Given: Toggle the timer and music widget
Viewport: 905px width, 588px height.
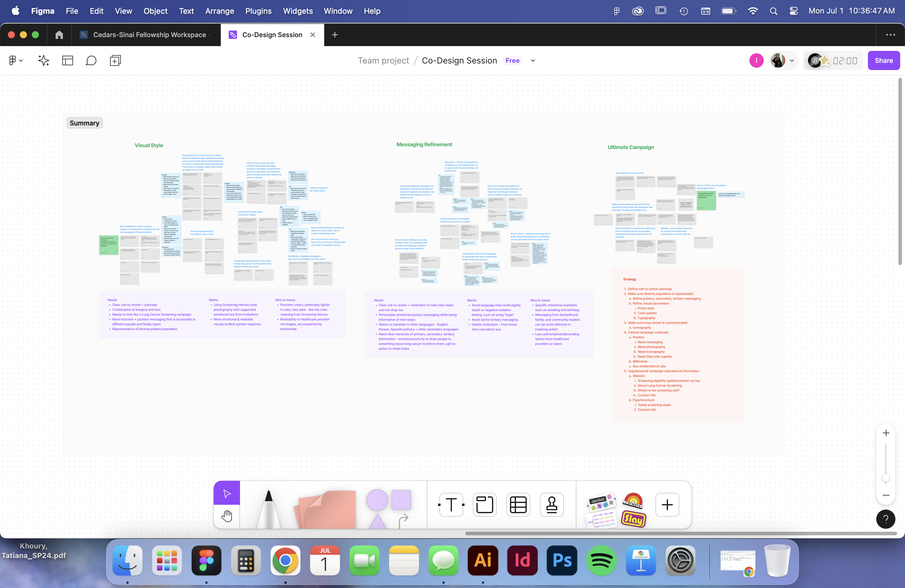Looking at the screenshot, I should [833, 60].
